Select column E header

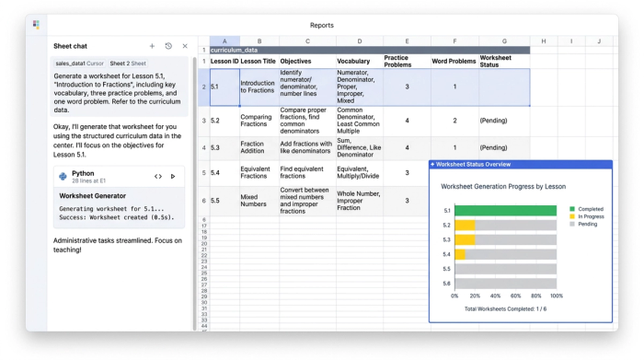pyautogui.click(x=407, y=41)
